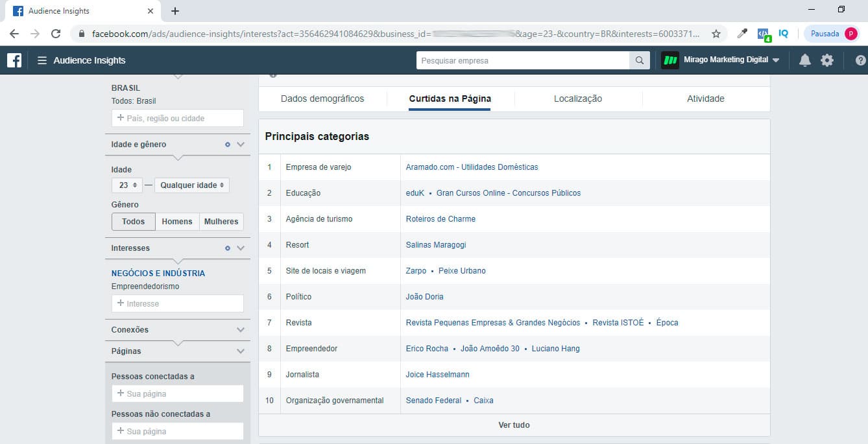Open João Doria page link
The width and height of the screenshot is (868, 444).
(x=425, y=297)
